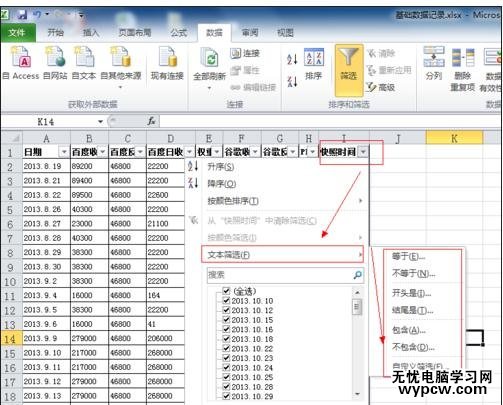Screen dimensions: 503x405
Task: Open the 文件 File tab
Action: [x=17, y=33]
